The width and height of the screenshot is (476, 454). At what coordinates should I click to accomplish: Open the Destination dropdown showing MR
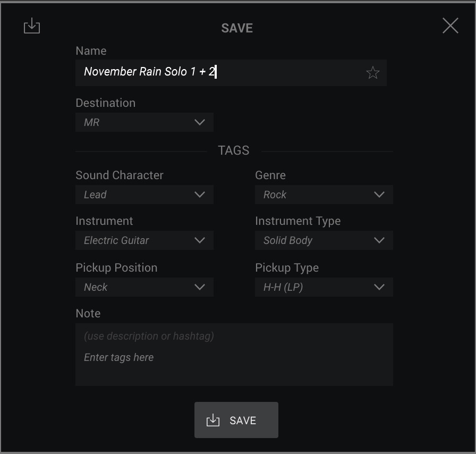(144, 122)
